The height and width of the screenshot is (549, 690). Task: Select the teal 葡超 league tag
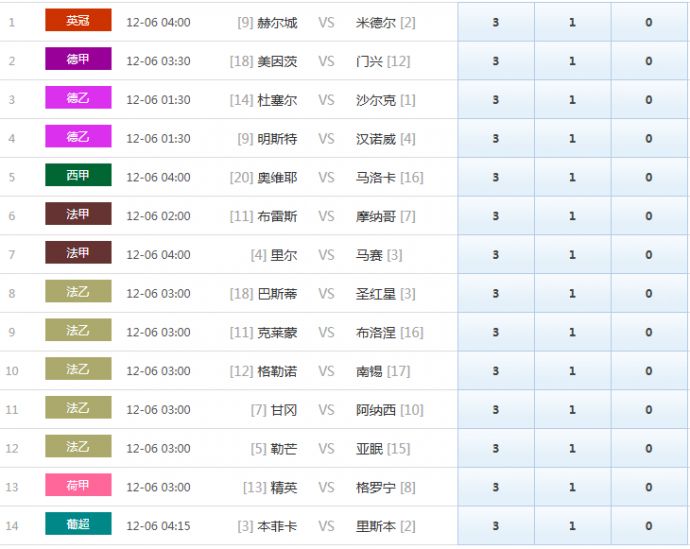(78, 525)
